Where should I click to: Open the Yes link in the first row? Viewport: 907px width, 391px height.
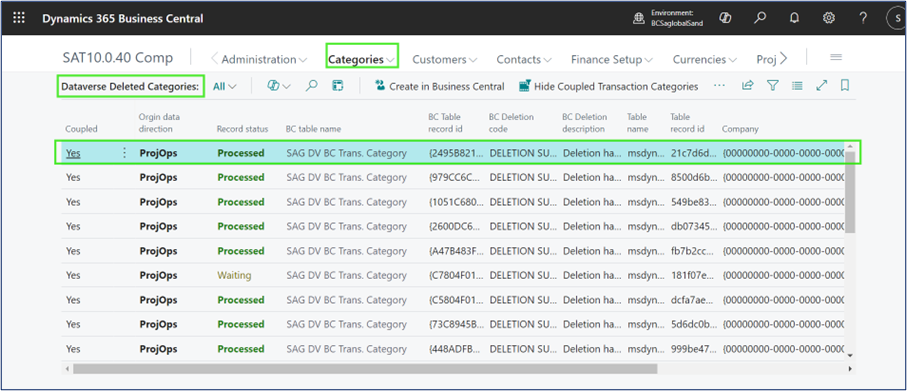(73, 153)
